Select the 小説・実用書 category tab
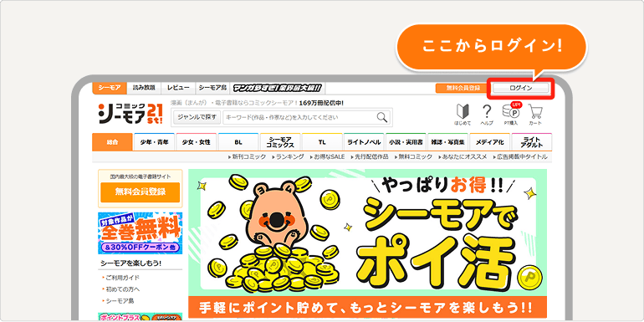 406,142
